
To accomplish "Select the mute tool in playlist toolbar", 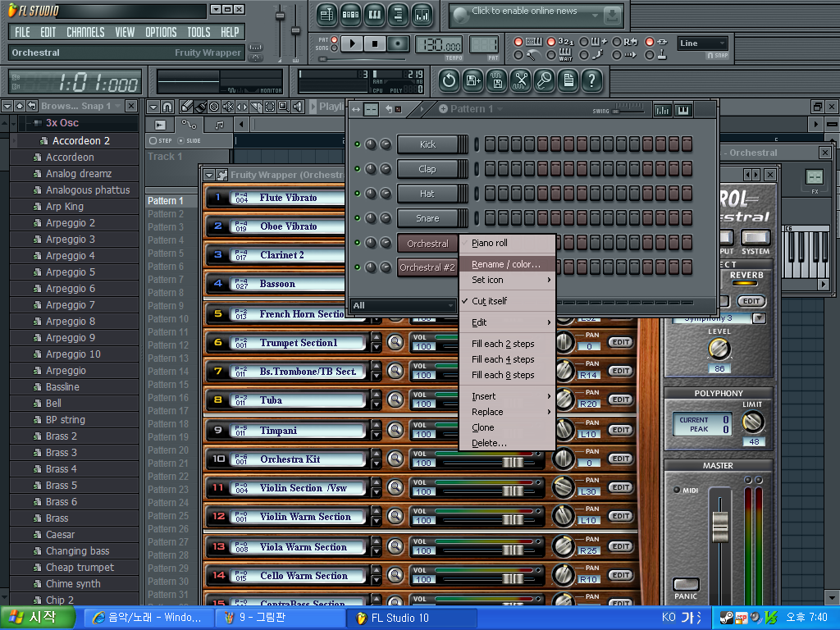I will pyautogui.click(x=228, y=107).
